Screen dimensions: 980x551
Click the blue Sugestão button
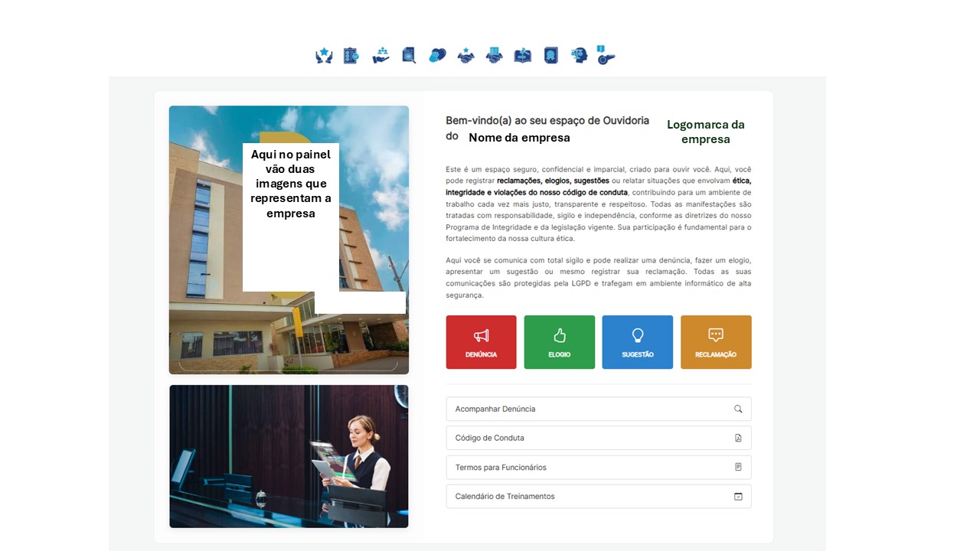click(x=637, y=341)
